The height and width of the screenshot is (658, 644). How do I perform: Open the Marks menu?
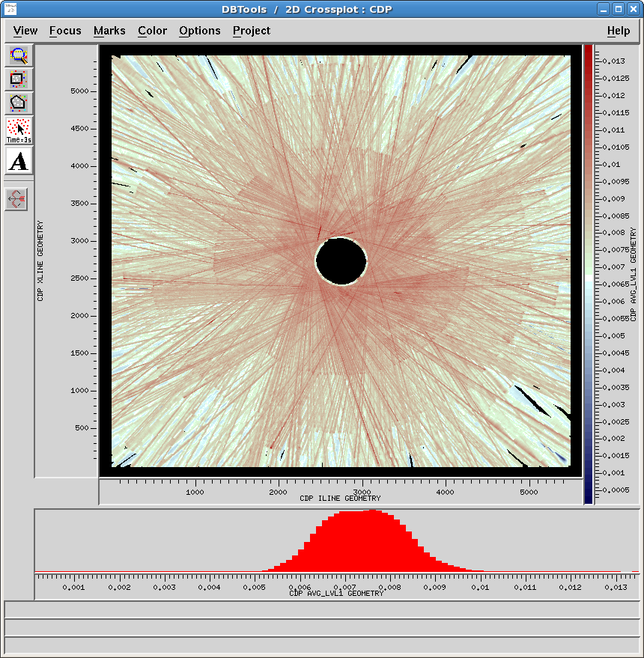[x=109, y=31]
